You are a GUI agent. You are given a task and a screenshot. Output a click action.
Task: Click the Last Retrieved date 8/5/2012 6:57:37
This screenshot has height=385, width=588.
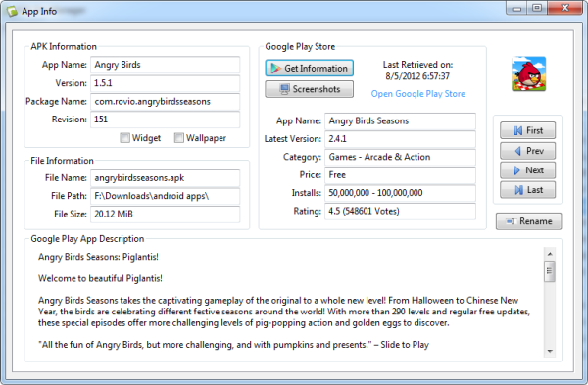[417, 76]
